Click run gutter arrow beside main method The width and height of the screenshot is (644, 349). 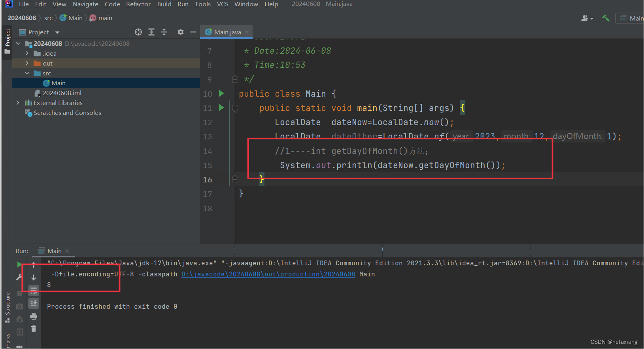(x=221, y=108)
